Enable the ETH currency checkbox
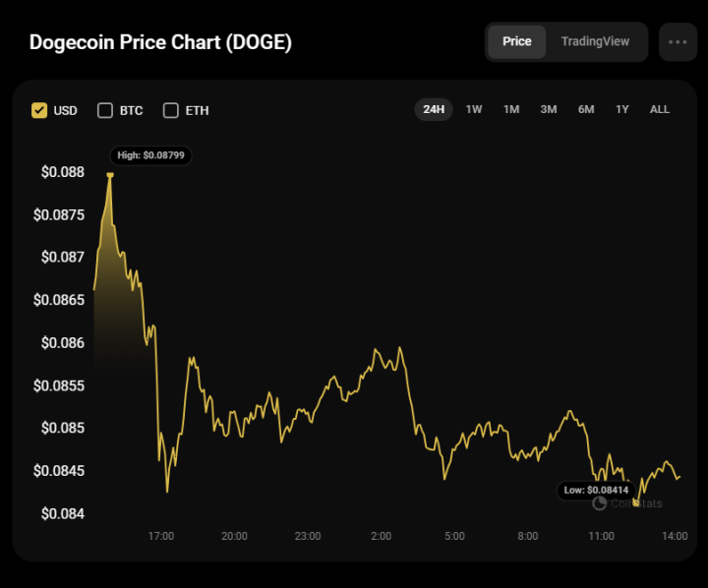This screenshot has height=588, width=708. [171, 110]
